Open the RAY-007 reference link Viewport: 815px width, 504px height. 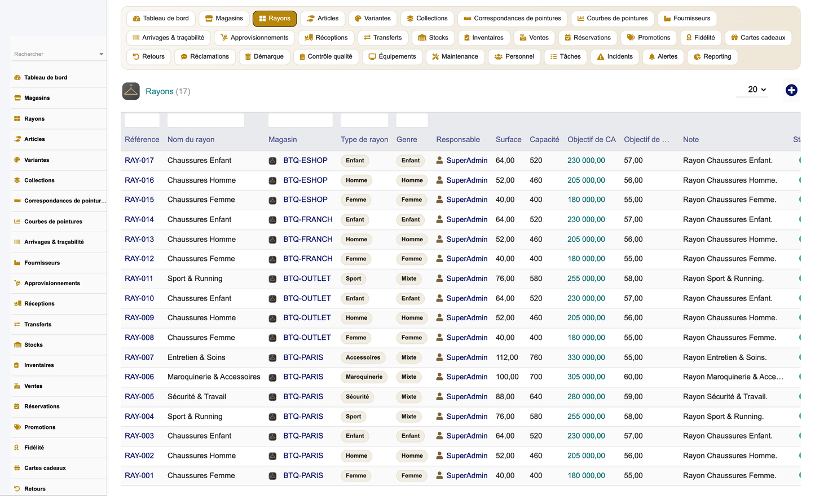(x=139, y=357)
